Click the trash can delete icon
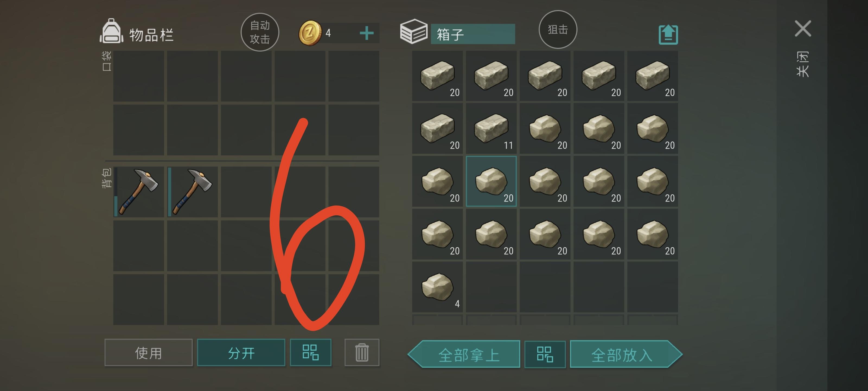The image size is (868, 391). [x=362, y=352]
